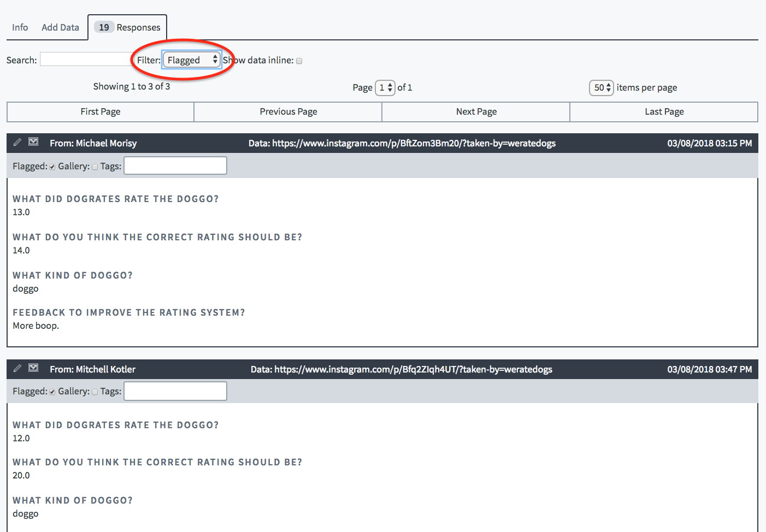Uncheck Flagged on Michael Morisy's response

click(52, 167)
